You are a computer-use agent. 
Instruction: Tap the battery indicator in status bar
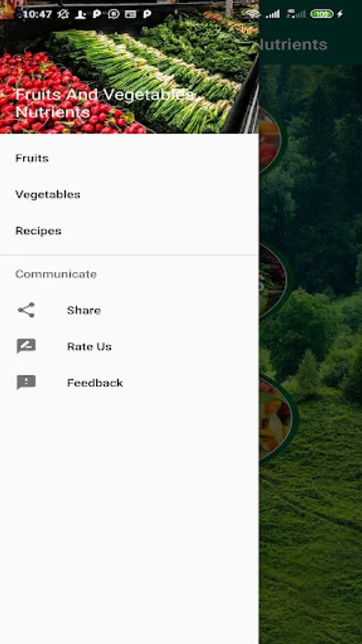(x=322, y=14)
